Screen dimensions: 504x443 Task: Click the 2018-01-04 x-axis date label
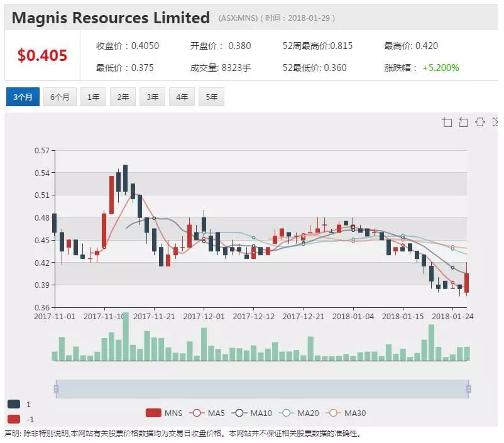click(353, 316)
